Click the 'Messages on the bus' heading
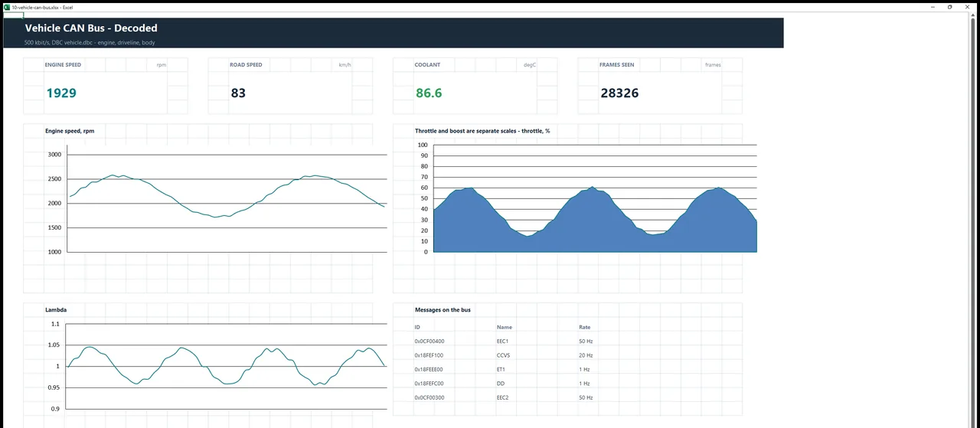980x428 pixels. pos(443,310)
